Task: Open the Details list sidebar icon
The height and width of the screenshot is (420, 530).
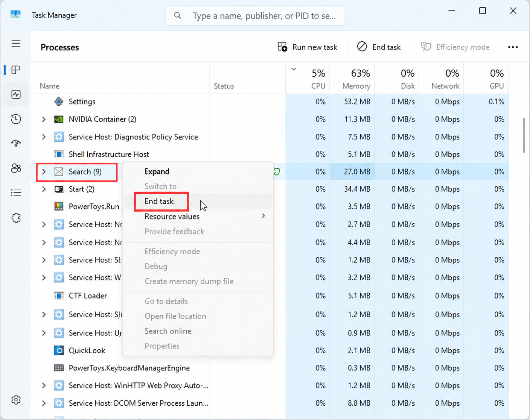Action: (16, 193)
